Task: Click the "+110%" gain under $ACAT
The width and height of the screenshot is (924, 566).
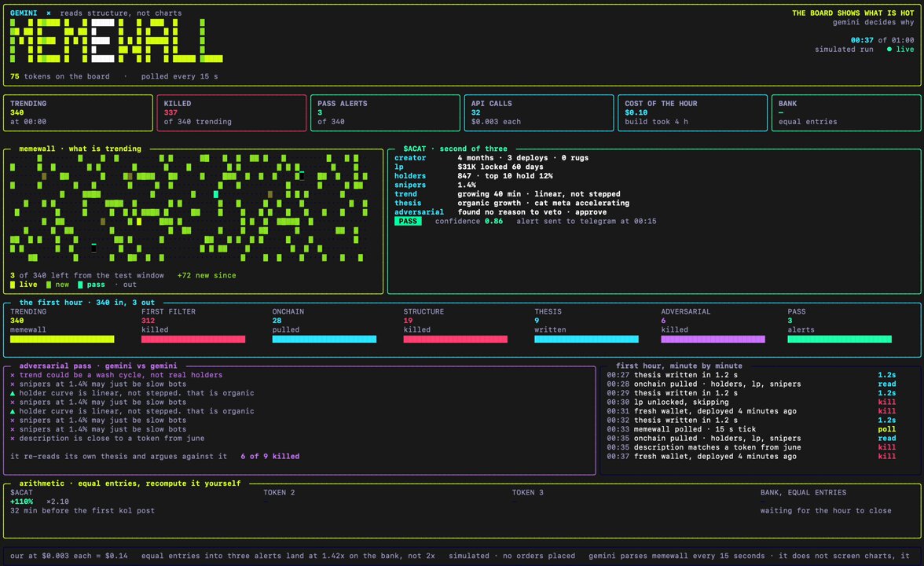Action: pyautogui.click(x=22, y=502)
